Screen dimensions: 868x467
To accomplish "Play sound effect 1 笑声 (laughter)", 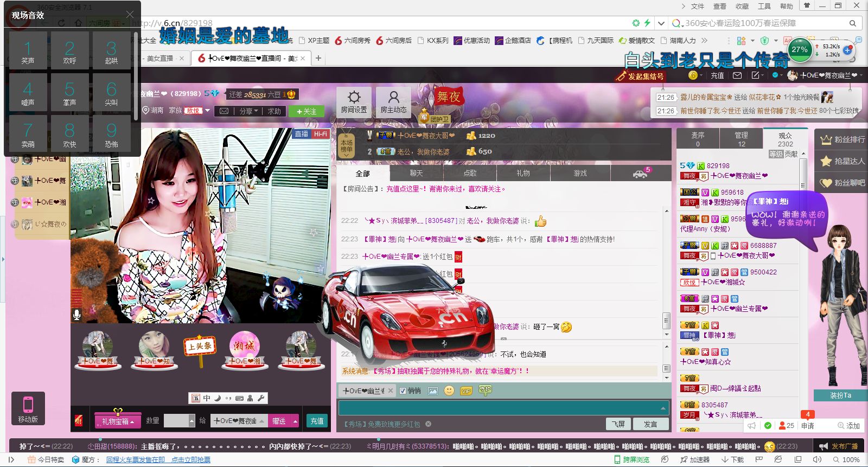I will 28,50.
